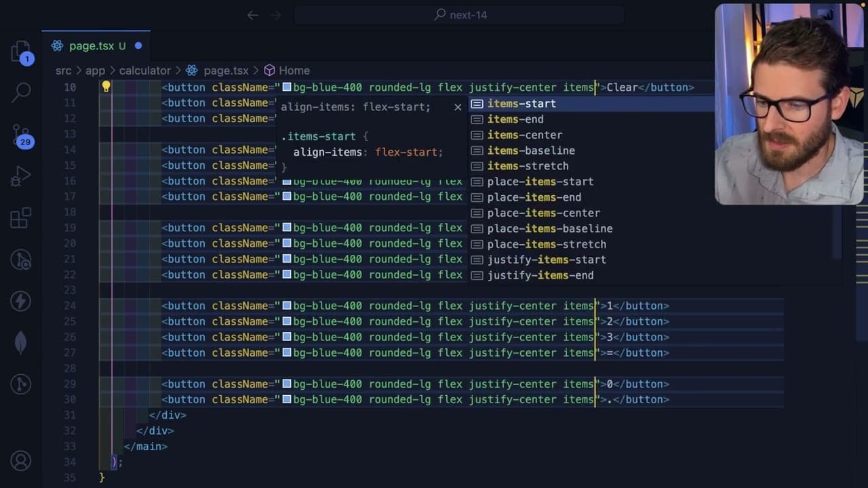Open the Extensions view

tap(21, 218)
